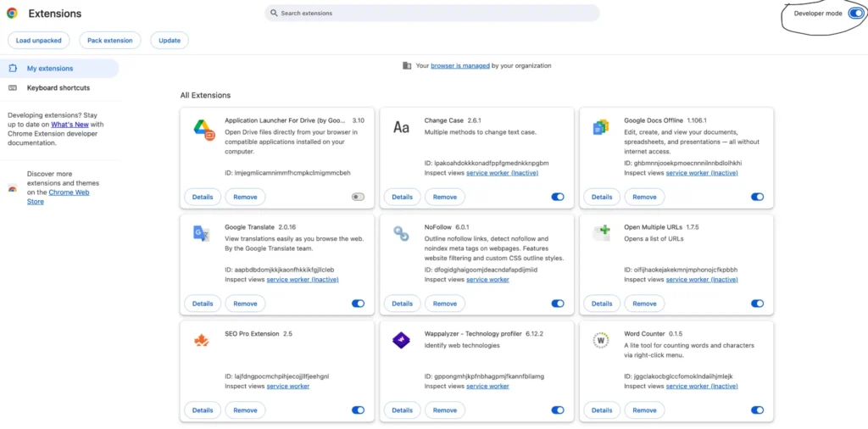Remove the SEO Pro Extension
Image resolution: width=868 pixels, height=429 pixels.
[x=245, y=410]
